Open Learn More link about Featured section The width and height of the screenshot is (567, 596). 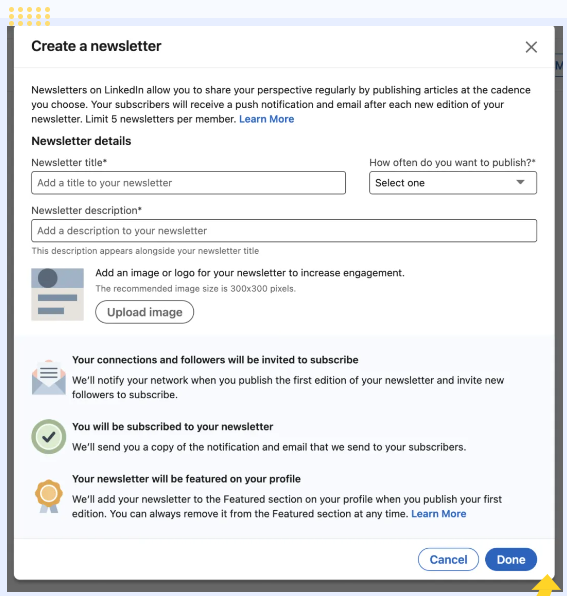tap(439, 514)
